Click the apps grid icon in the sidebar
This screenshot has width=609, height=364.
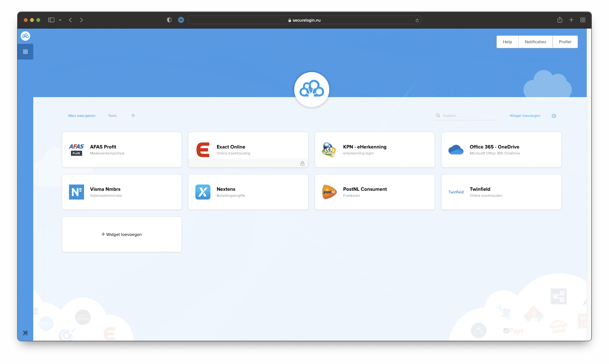pyautogui.click(x=25, y=52)
